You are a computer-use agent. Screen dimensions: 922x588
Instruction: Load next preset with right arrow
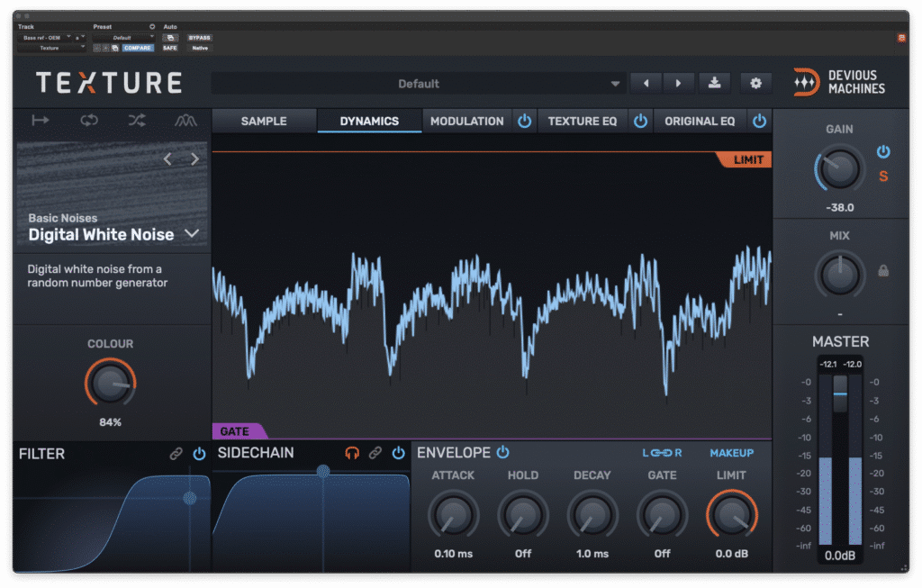tap(678, 84)
